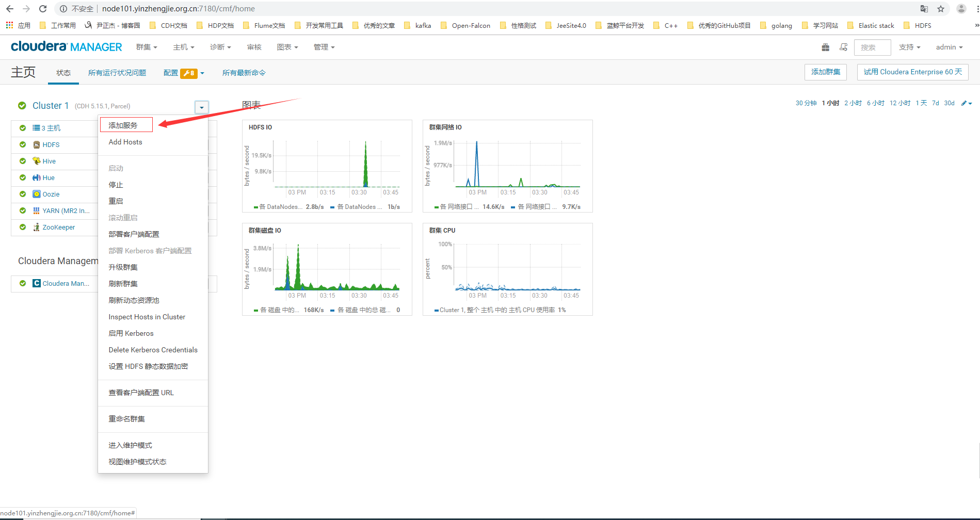Select 重命名群集 menu entry

coord(127,419)
